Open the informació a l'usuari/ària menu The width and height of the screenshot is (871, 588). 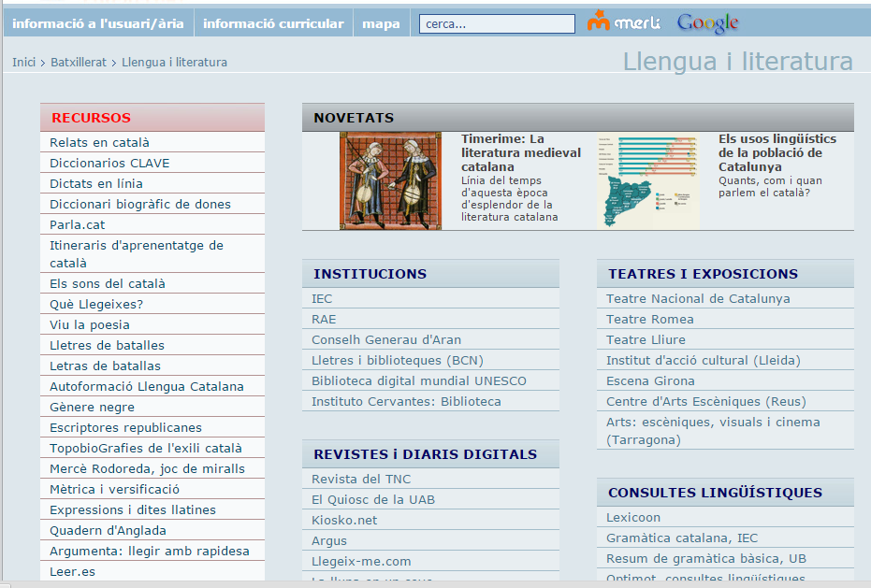pyautogui.click(x=98, y=23)
